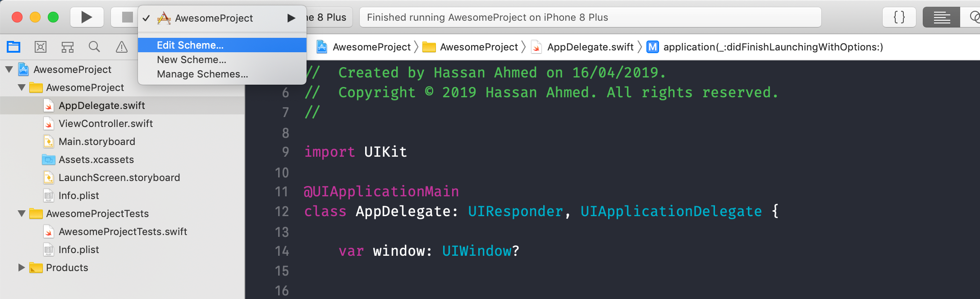The width and height of the screenshot is (980, 299).
Task: Select Manage Schemes menu option
Action: click(202, 74)
